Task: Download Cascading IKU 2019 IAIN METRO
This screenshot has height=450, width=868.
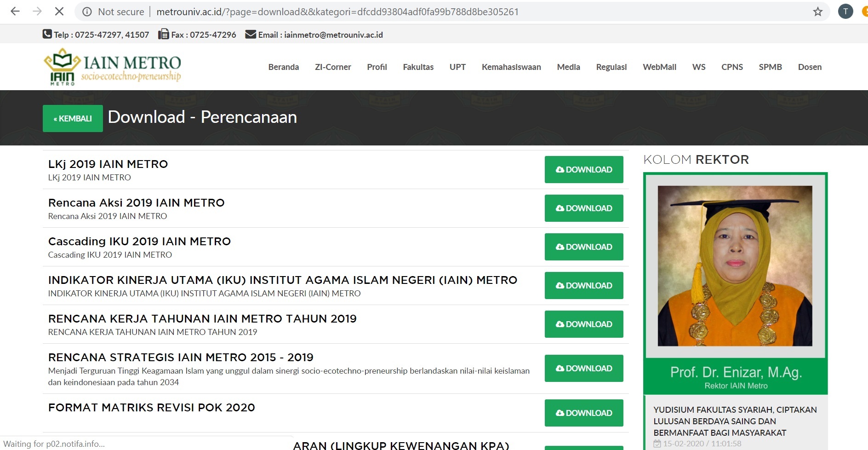Action: (x=584, y=247)
